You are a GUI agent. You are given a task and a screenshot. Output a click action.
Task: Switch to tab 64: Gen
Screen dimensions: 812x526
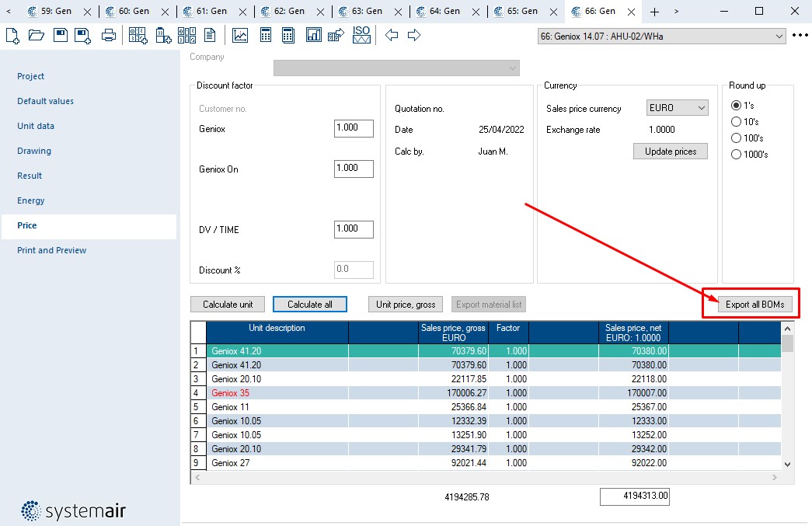444,12
